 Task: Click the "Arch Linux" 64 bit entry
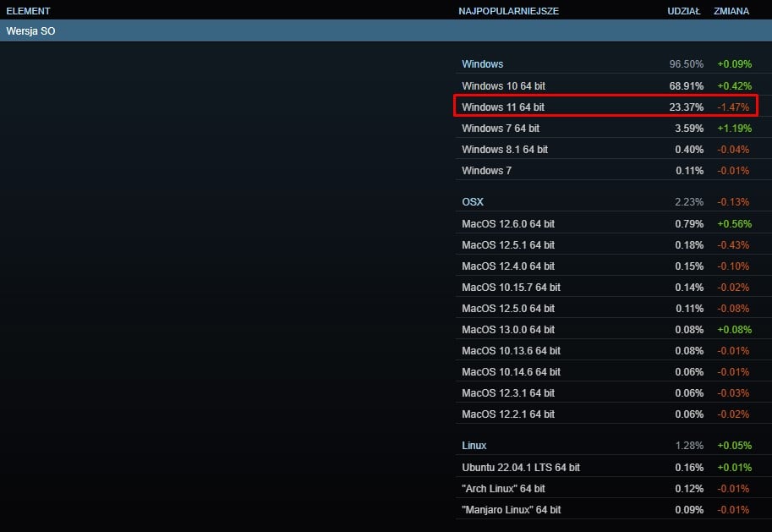tap(503, 489)
